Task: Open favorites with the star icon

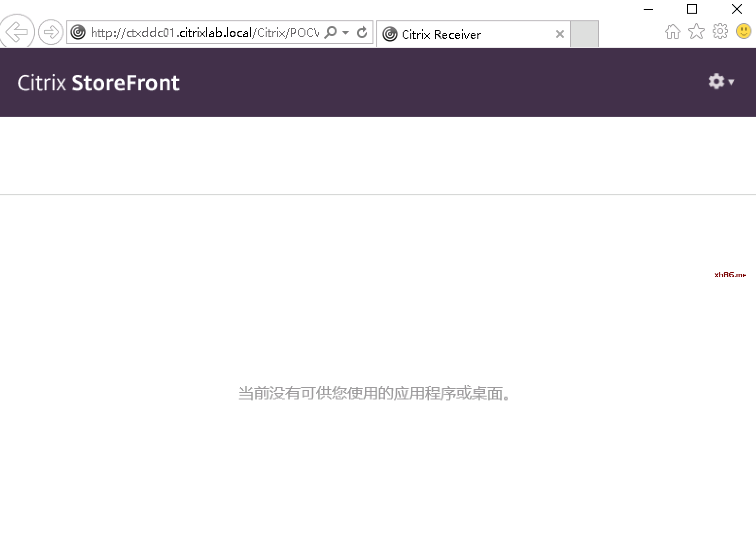Action: tap(696, 31)
